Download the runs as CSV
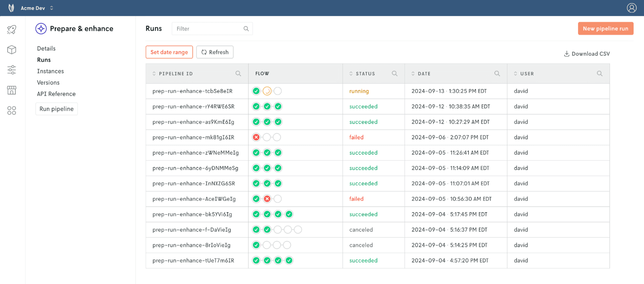 [x=587, y=54]
